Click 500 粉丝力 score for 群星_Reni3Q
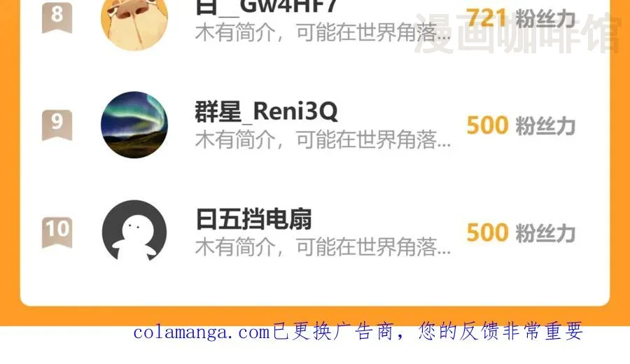This screenshot has height=364, width=630. (521, 125)
